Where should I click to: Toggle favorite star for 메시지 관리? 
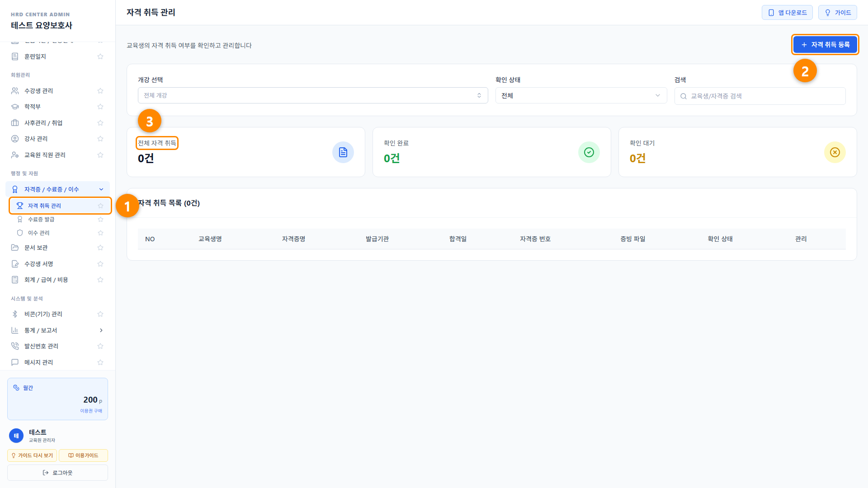[x=100, y=362]
